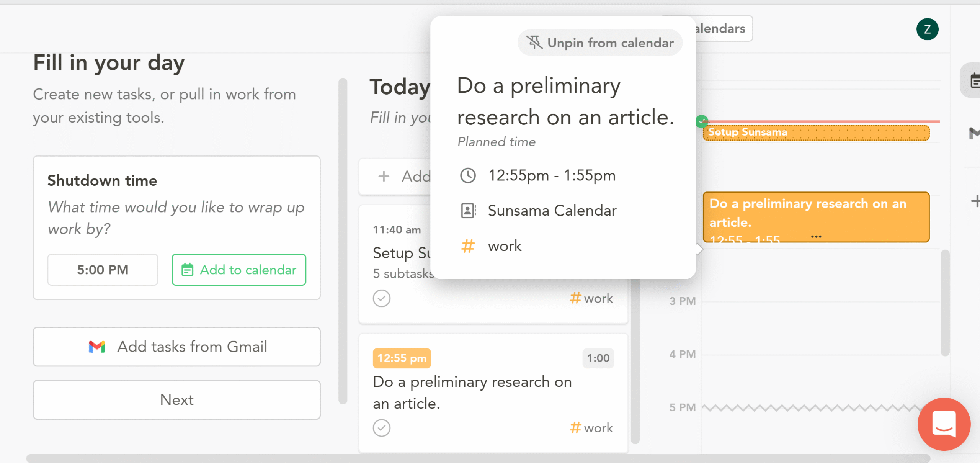Click the unpin icon in the popup
980x463 pixels.
tap(535, 42)
